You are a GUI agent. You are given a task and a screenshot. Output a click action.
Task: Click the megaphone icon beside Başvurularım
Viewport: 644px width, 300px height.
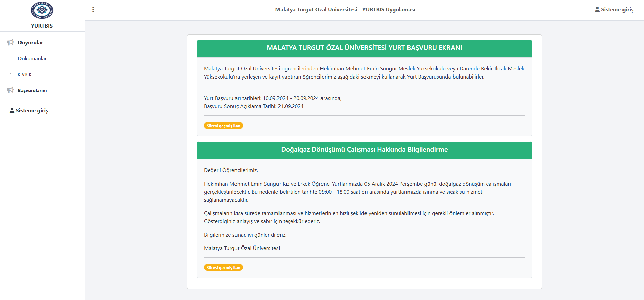pos(10,90)
